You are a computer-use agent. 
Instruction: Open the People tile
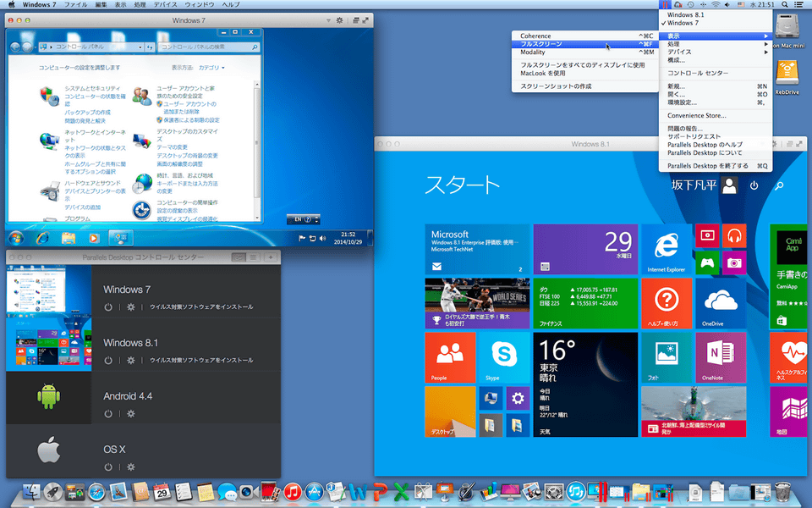tap(450, 357)
